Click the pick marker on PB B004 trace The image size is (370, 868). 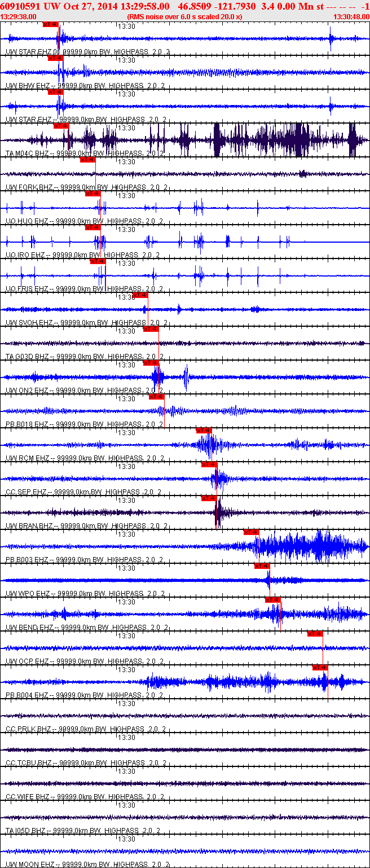pyautogui.click(x=320, y=668)
